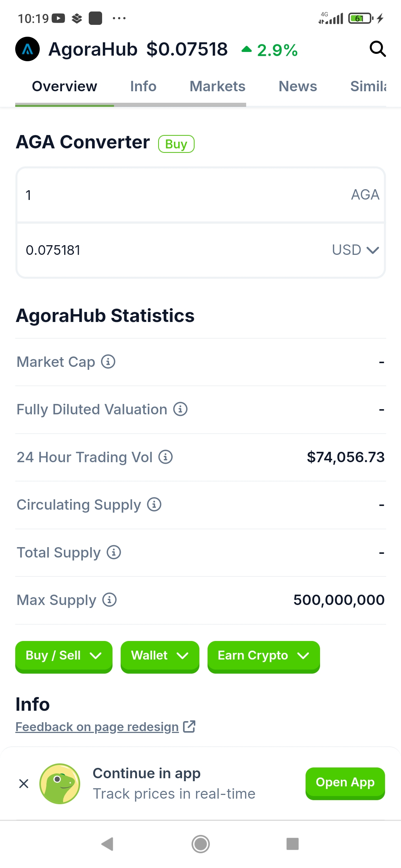The height and width of the screenshot is (868, 401).
Task: Show Circulating Supply info tooltip
Action: point(154,504)
